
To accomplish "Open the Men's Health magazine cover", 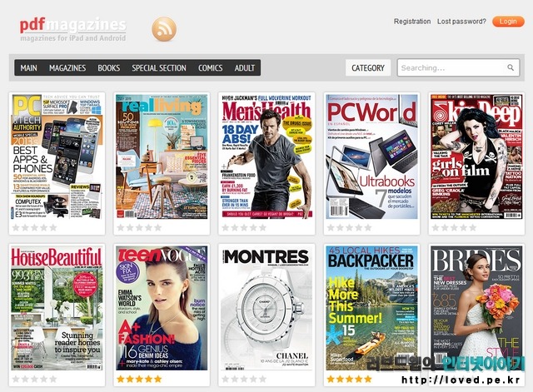I will click(266, 156).
